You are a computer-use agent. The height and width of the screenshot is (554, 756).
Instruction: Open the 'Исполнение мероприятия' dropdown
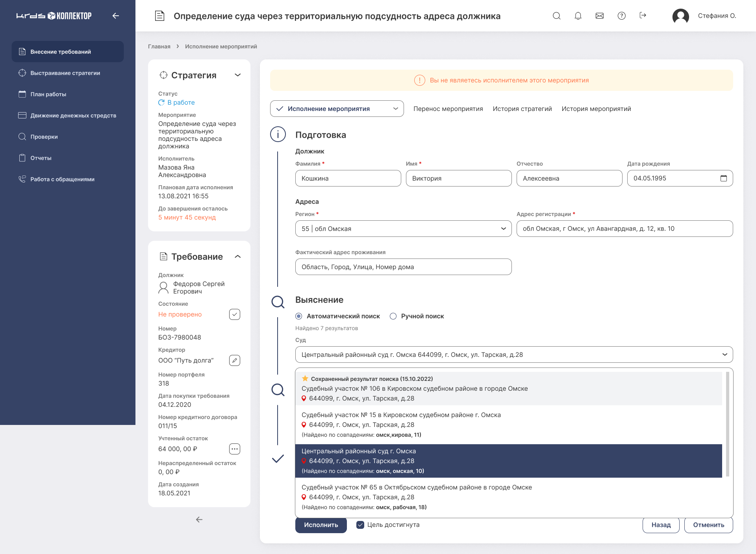[x=337, y=109]
